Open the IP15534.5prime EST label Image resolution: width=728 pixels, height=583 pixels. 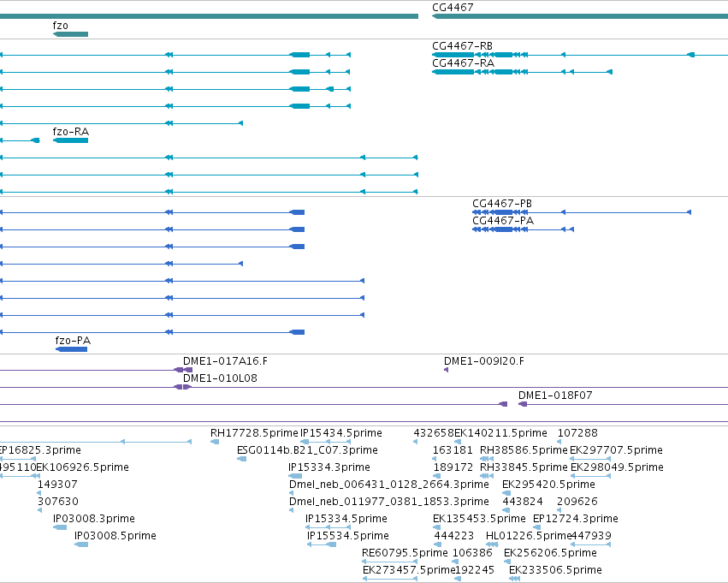(x=348, y=536)
